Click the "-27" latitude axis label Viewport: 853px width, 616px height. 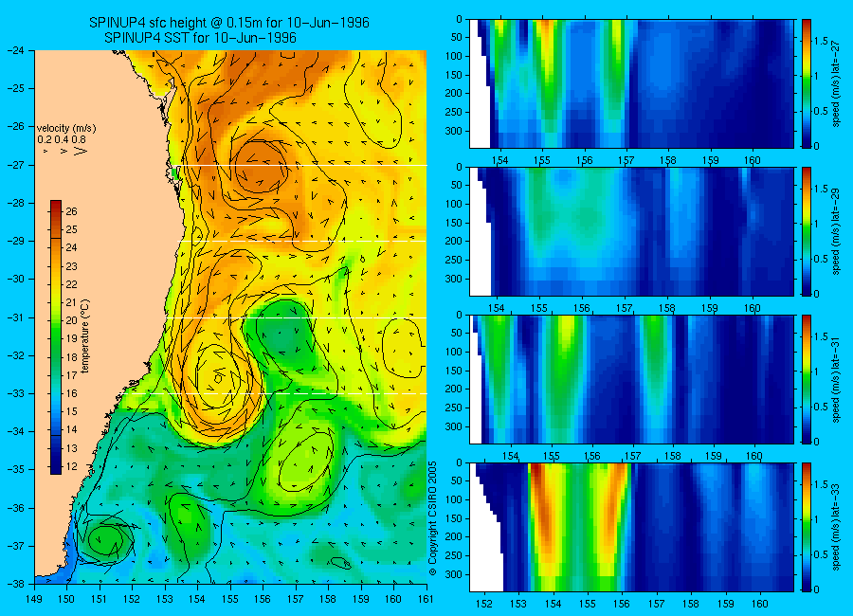15,165
